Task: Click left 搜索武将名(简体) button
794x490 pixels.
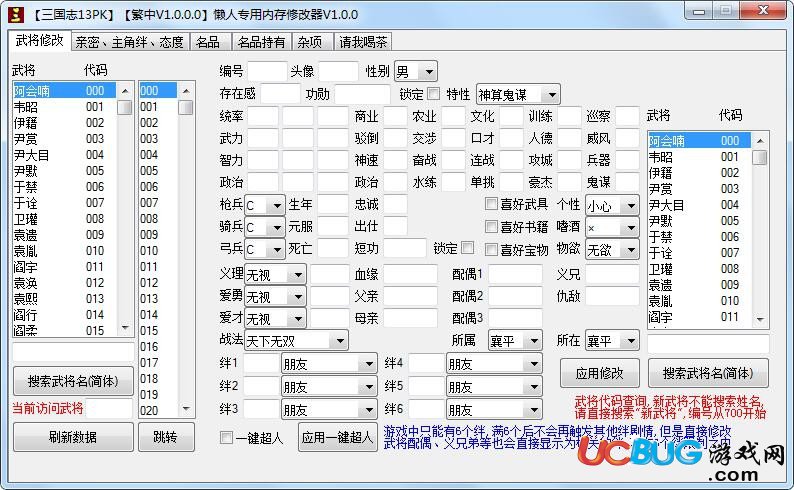Action: click(x=73, y=381)
